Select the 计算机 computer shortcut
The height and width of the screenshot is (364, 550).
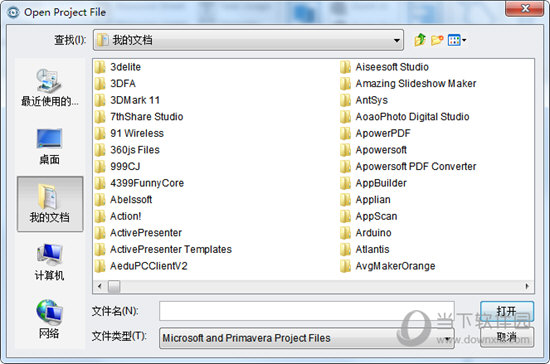(49, 262)
